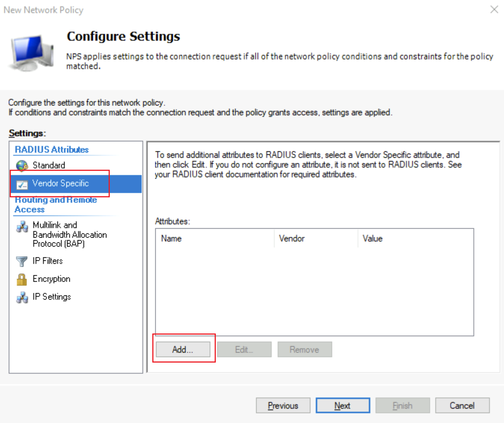
Task: Close the New Network Policy dialog
Action: [494, 10]
